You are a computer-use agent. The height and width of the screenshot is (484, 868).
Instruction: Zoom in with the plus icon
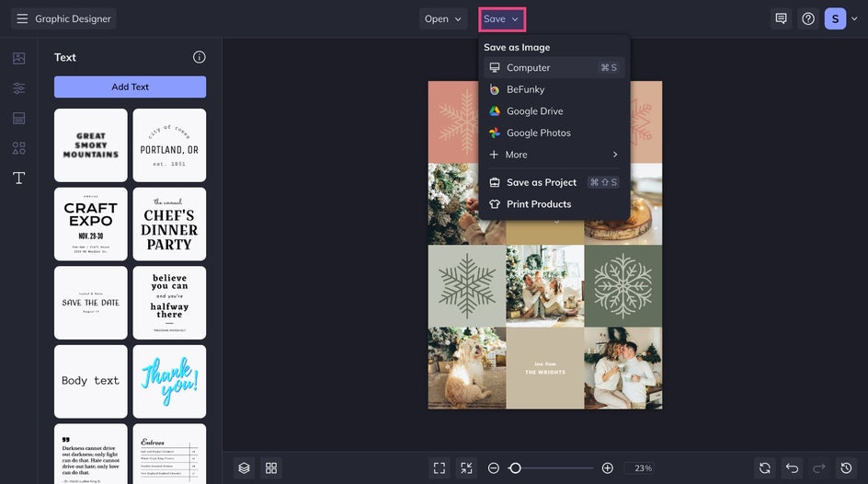[607, 468]
